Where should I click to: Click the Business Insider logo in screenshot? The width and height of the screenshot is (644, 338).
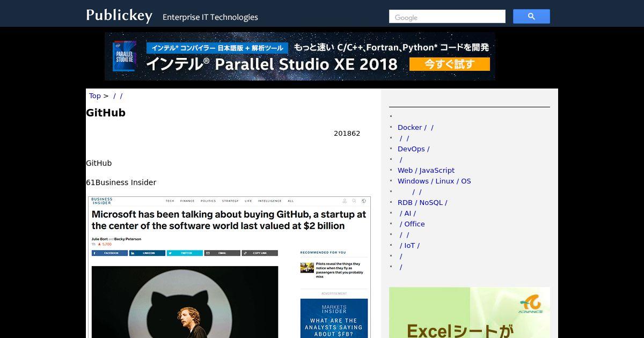pos(102,201)
